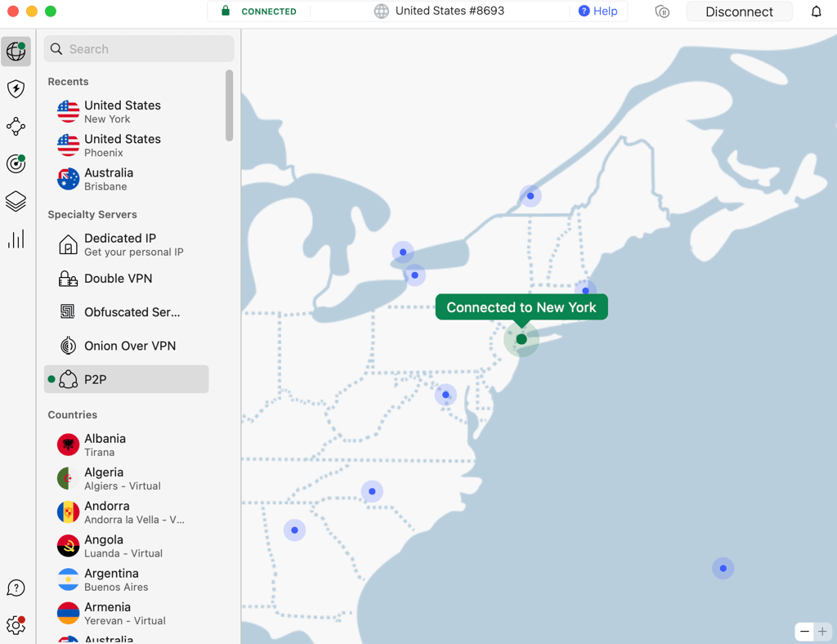Click the pause connection icon
Image resolution: width=837 pixels, height=644 pixels.
662,11
